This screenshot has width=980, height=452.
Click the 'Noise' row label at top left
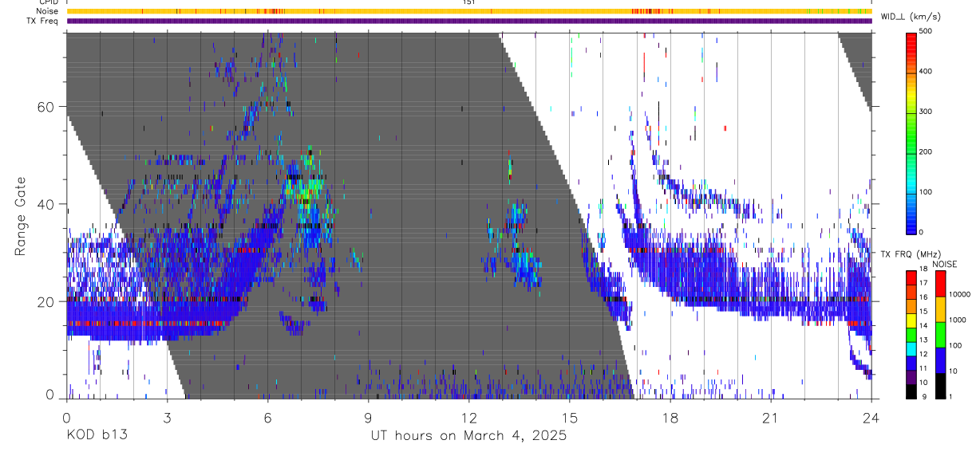[x=48, y=11]
